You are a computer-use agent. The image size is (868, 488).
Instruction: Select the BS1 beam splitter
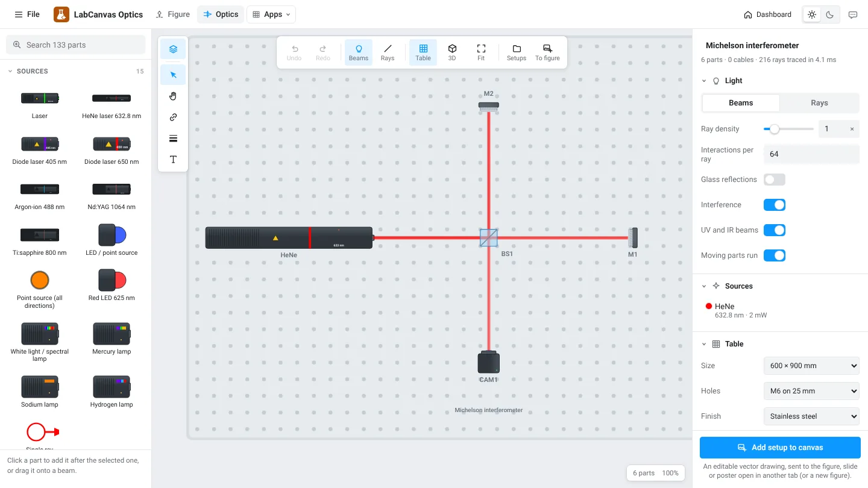point(489,237)
